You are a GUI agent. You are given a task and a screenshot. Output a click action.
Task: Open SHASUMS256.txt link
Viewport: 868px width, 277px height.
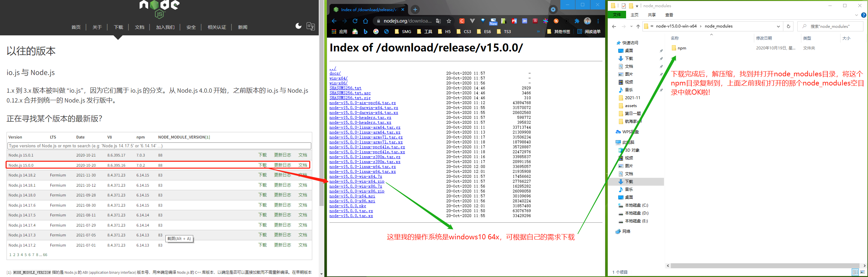tap(345, 88)
